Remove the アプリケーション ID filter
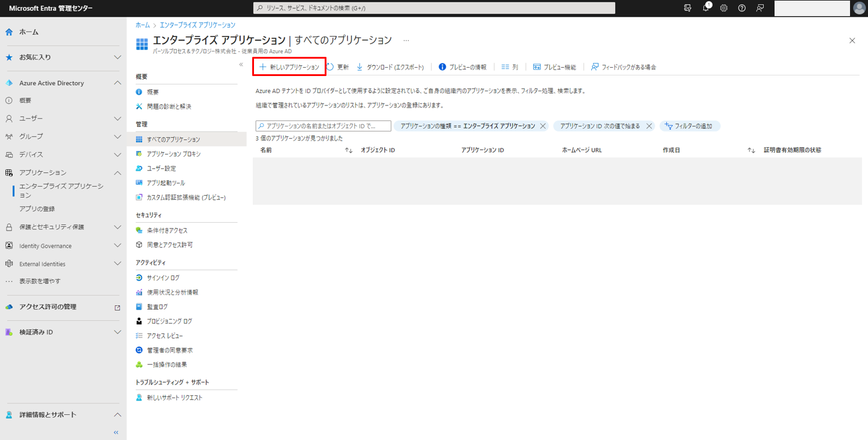The height and width of the screenshot is (440, 868). 649,126
